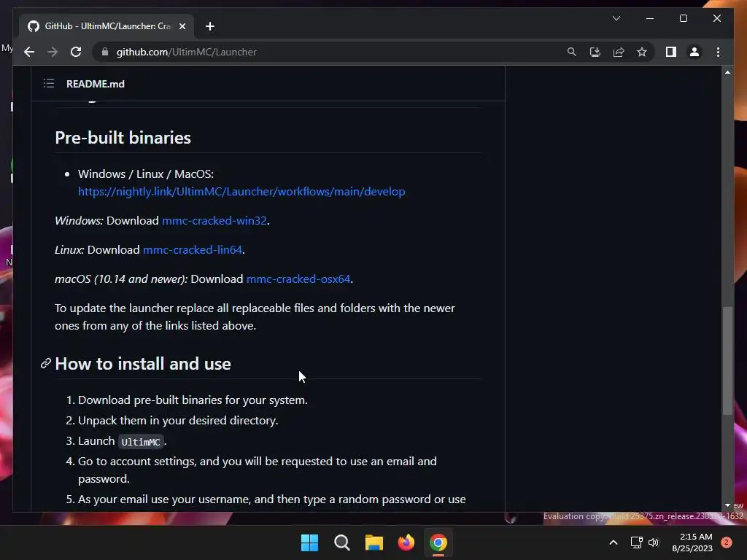Image resolution: width=747 pixels, height=560 pixels.
Task: Click the Pre-built binaries heading
Action: (123, 138)
